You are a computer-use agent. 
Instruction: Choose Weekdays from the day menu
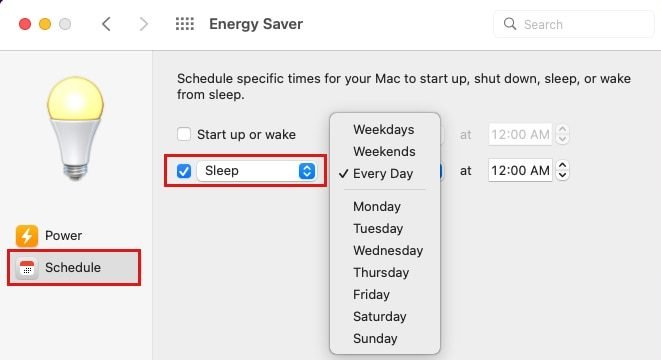coord(384,129)
